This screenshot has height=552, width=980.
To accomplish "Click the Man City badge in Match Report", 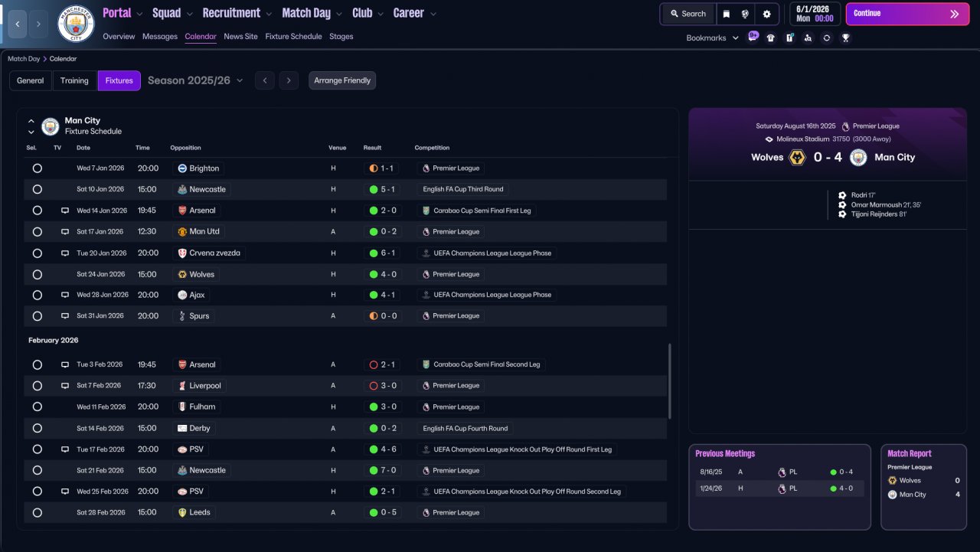I will 892,495.
